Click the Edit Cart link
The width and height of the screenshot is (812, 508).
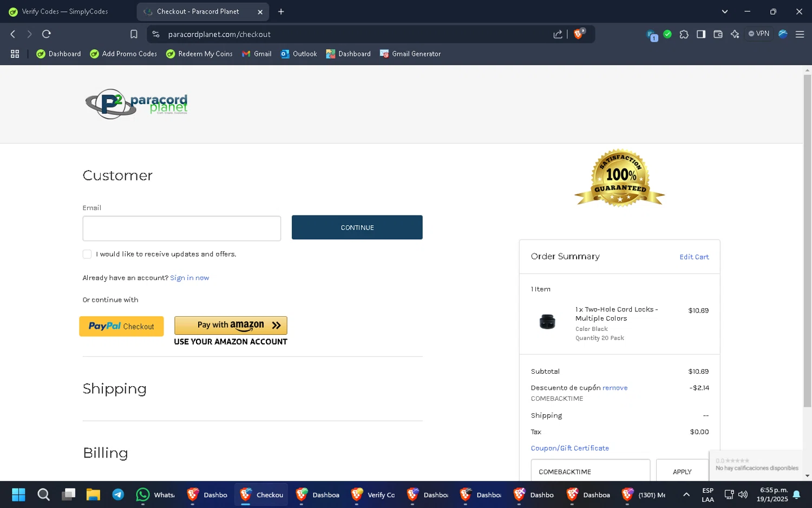pos(694,257)
